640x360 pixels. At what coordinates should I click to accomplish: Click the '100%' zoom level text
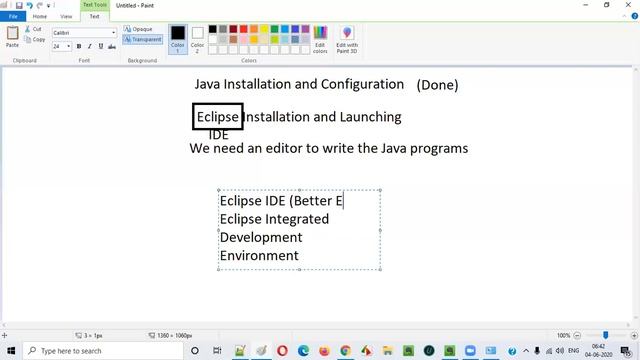(563, 336)
